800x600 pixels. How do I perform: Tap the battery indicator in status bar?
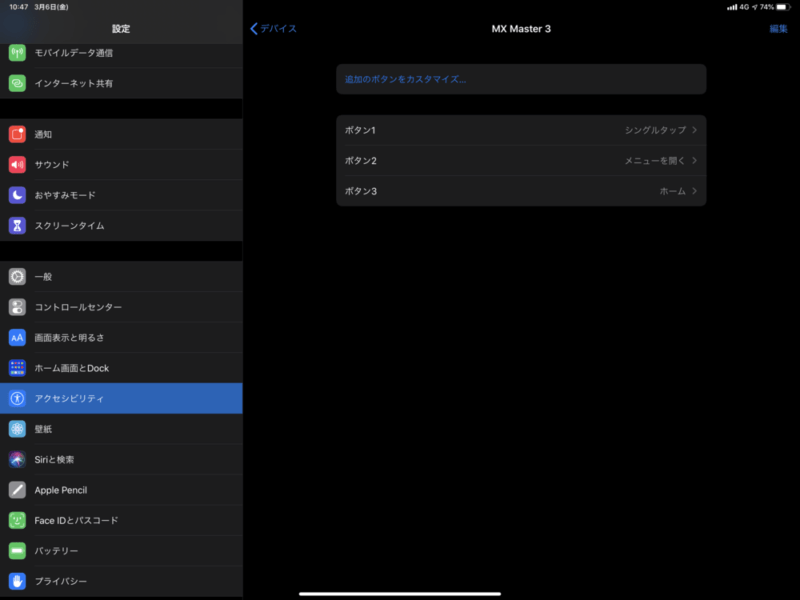pyautogui.click(x=784, y=7)
